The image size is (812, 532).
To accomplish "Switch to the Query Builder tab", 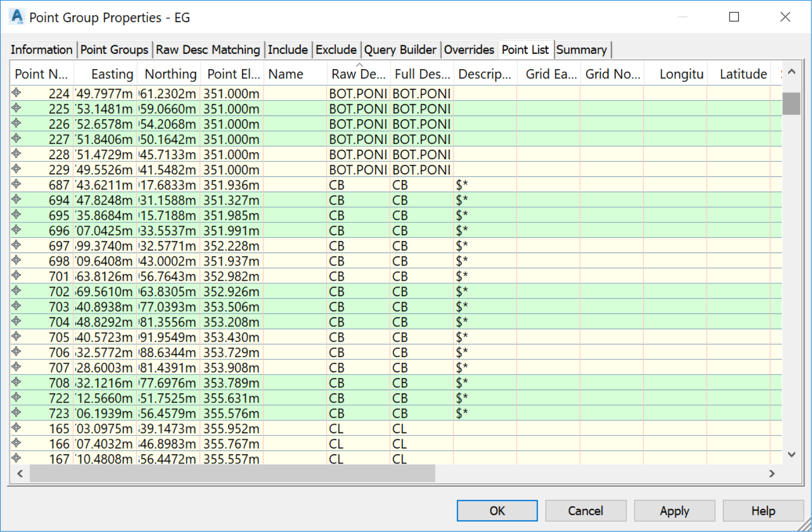I will click(400, 50).
